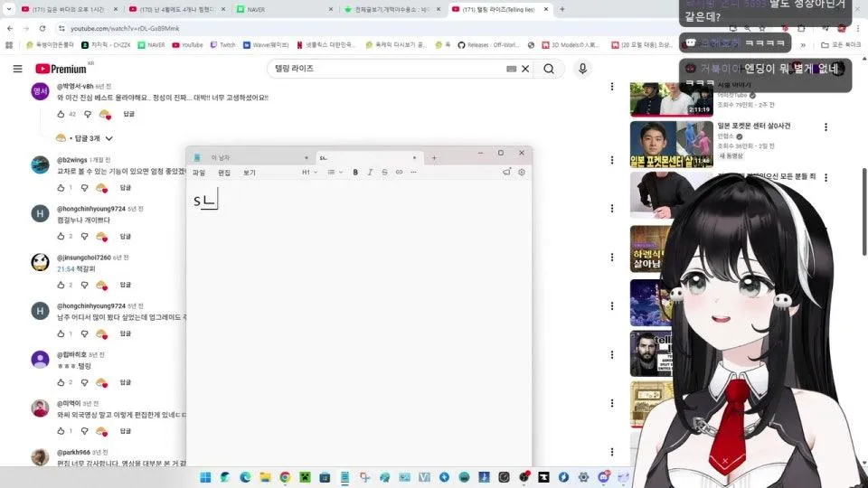Open the H1 heading dropdown in Notepad
This screenshot has width=868, height=488.
308,172
